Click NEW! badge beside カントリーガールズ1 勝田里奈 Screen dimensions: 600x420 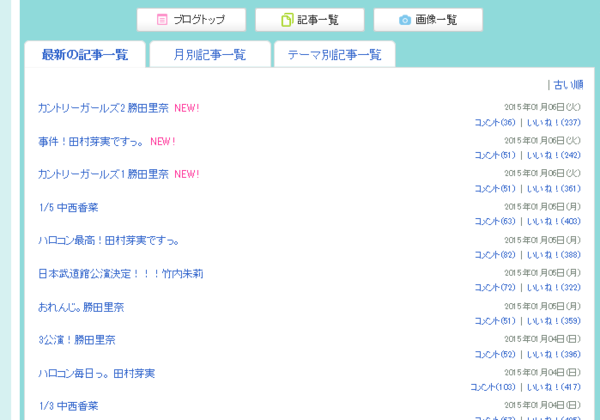(187, 174)
